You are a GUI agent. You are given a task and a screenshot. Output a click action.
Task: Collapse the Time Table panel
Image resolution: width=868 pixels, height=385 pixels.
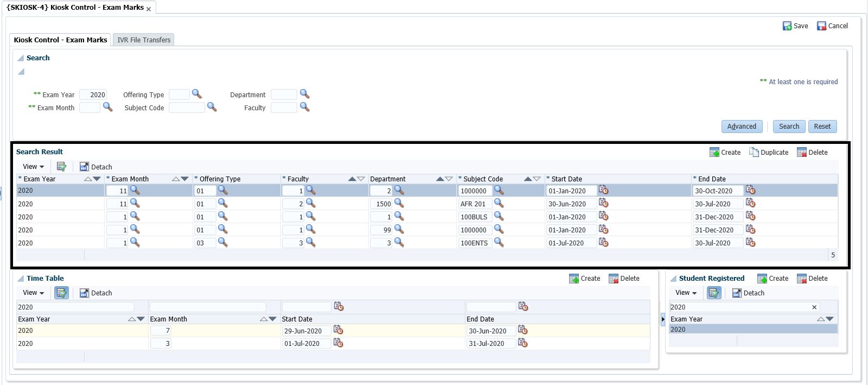21,279
